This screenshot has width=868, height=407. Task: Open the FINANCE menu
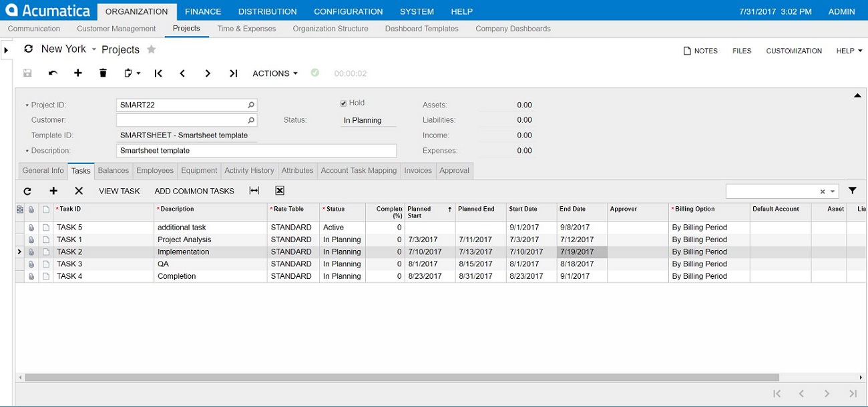click(202, 11)
